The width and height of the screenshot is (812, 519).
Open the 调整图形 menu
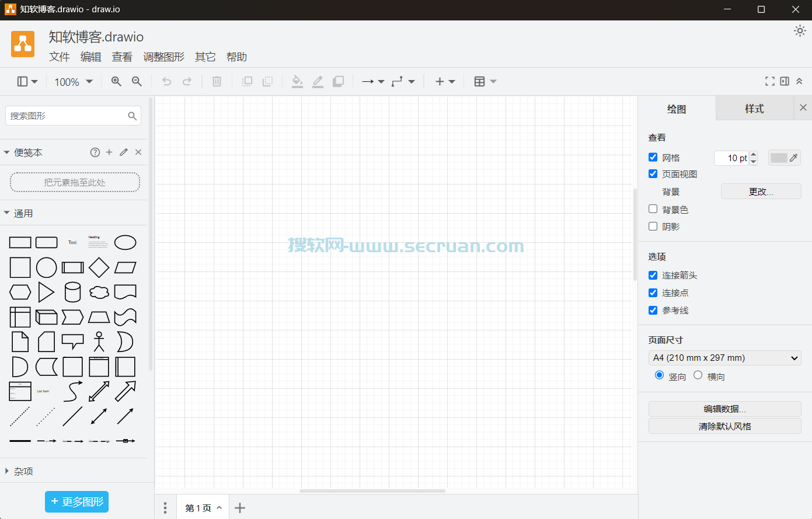point(164,57)
